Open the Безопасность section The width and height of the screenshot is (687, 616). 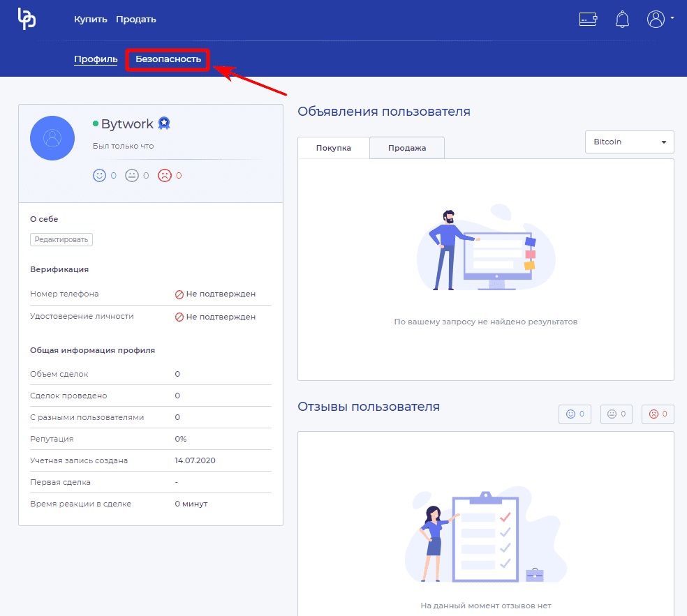point(168,59)
